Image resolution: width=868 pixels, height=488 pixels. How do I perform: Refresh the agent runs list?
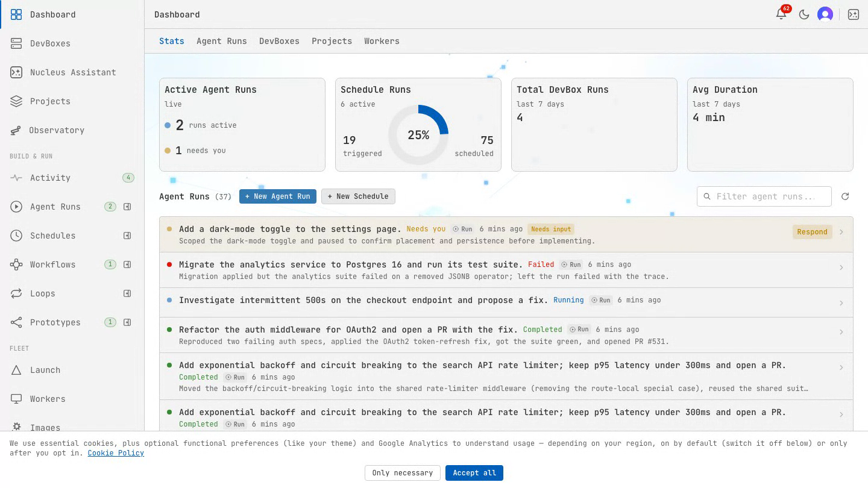click(x=845, y=196)
